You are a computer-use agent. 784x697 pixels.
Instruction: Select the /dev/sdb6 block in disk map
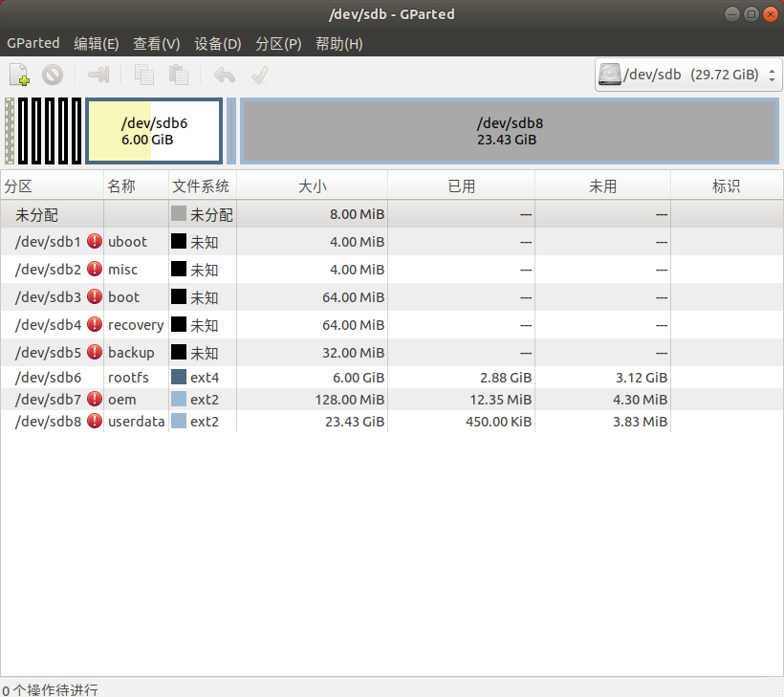(154, 131)
